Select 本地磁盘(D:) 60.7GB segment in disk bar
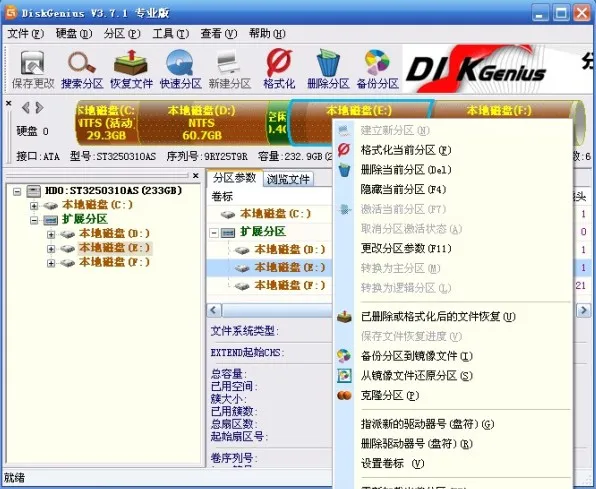The image size is (596, 489). [202, 122]
